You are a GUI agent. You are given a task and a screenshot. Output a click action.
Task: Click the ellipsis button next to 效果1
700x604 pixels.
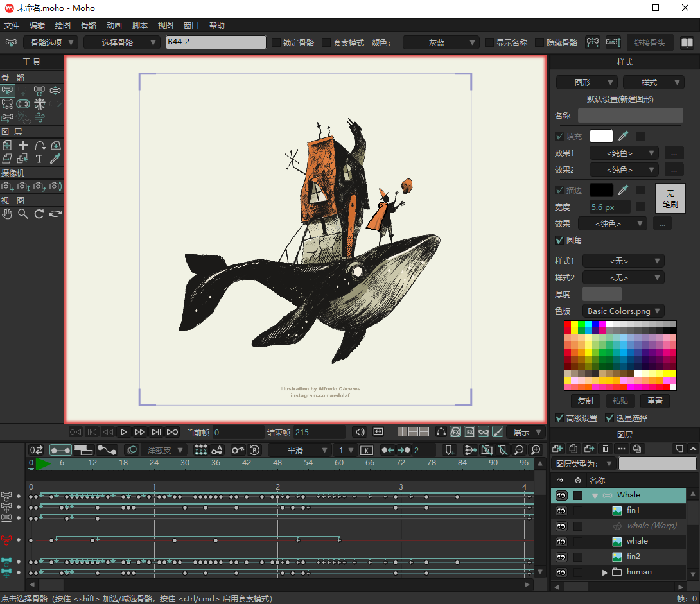(x=674, y=153)
